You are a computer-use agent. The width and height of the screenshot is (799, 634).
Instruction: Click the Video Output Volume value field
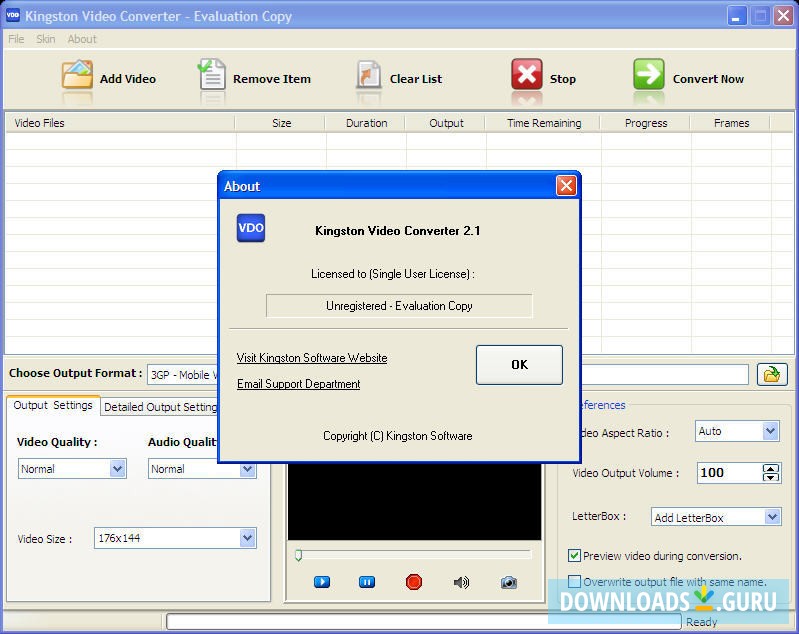(x=729, y=473)
